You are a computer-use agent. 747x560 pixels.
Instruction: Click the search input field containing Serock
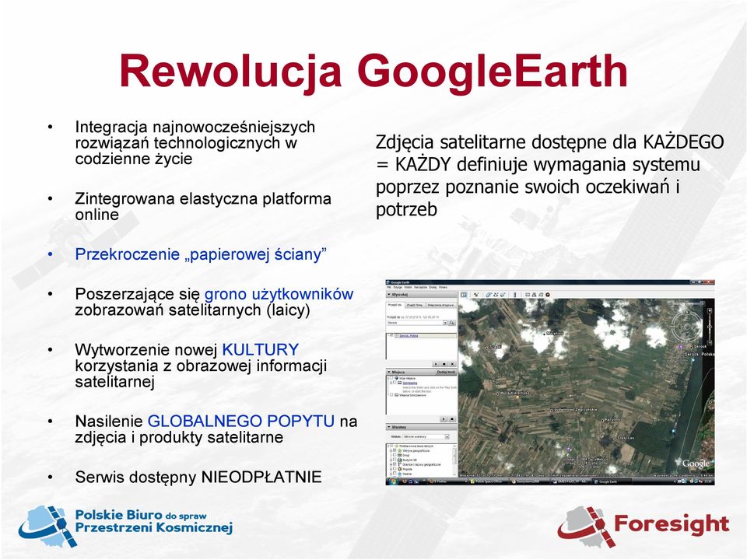click(415, 323)
